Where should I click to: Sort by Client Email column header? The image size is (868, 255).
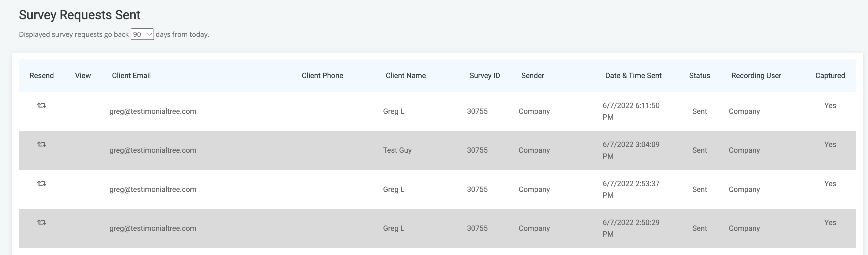pos(131,76)
